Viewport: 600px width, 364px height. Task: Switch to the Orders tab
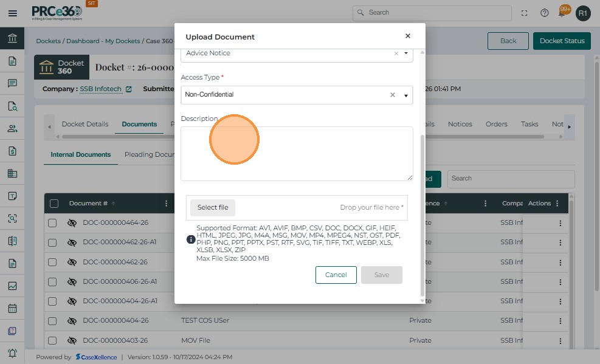point(496,124)
